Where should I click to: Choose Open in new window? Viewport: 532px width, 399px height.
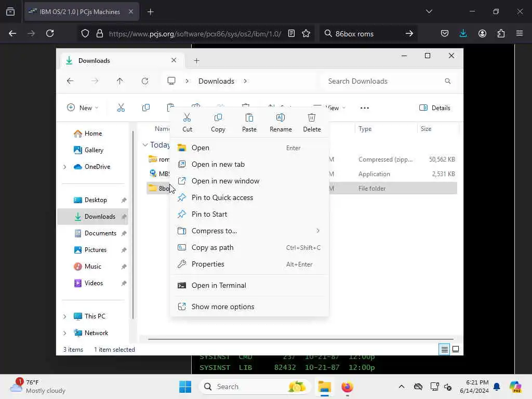(249, 181)
